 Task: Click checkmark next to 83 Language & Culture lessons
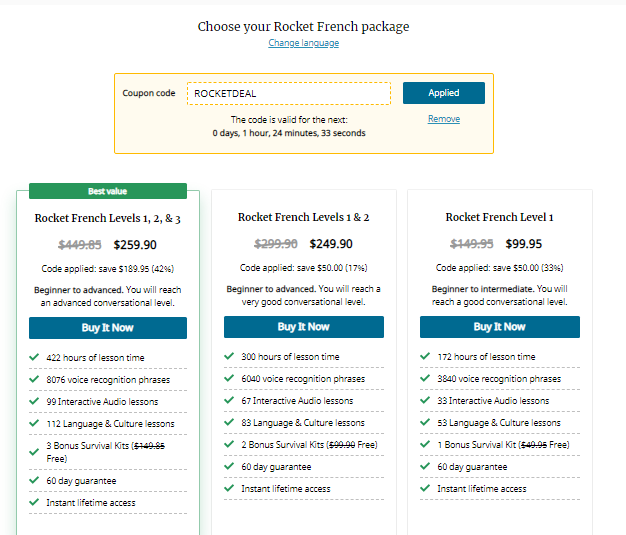point(230,423)
